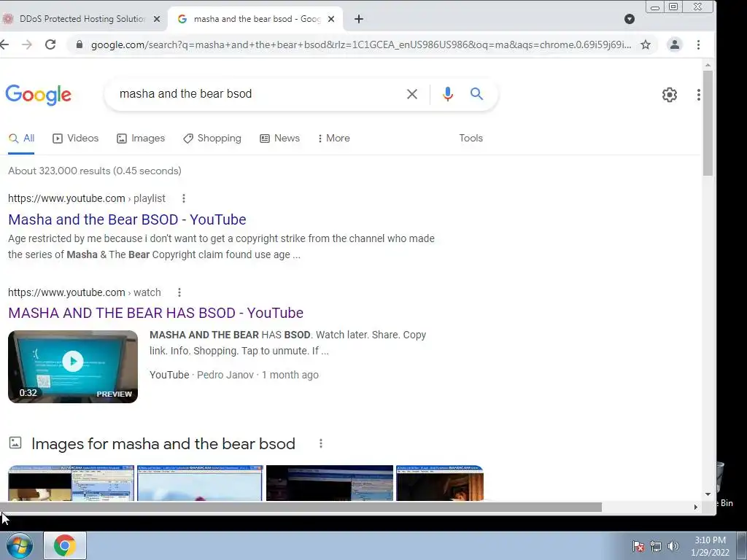
Task: Open Google quick settings gear
Action: (x=670, y=95)
